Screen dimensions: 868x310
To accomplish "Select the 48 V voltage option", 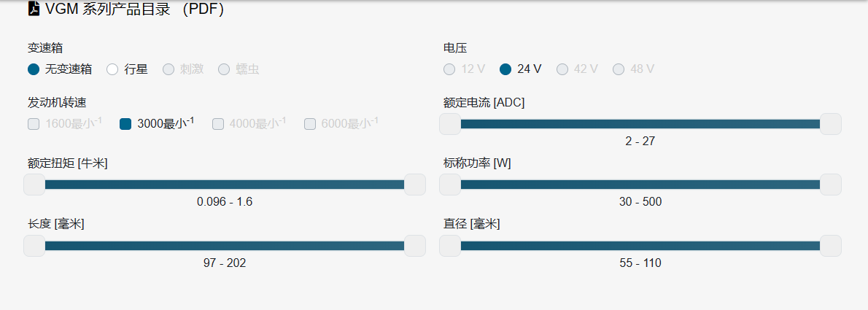I will (619, 69).
